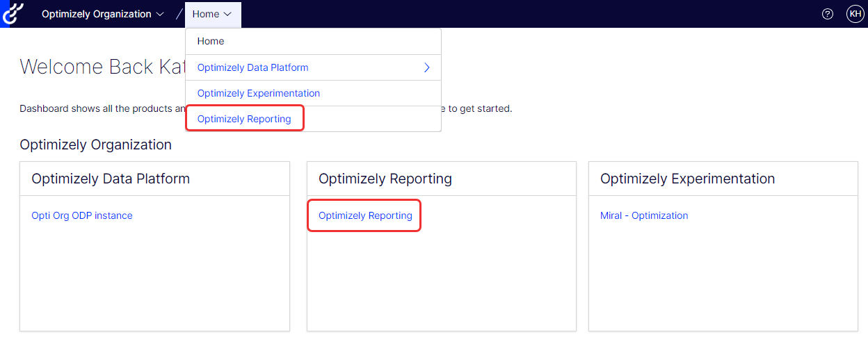
Task: Click the Optimizely Data Platform card heading
Action: (111, 179)
